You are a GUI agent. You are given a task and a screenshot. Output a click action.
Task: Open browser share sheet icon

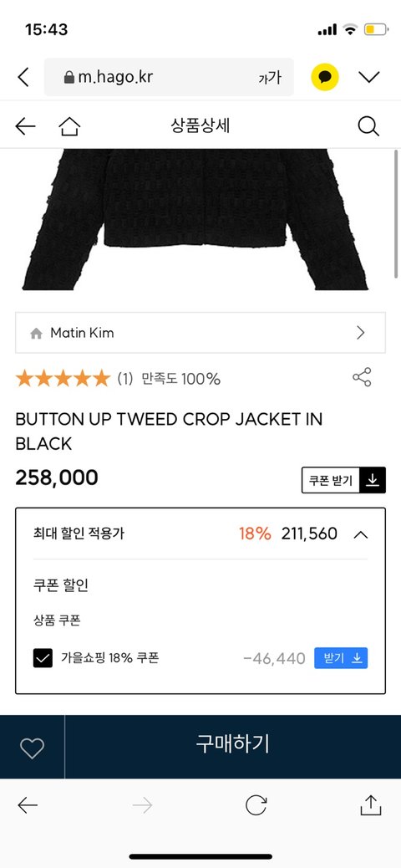(371, 805)
